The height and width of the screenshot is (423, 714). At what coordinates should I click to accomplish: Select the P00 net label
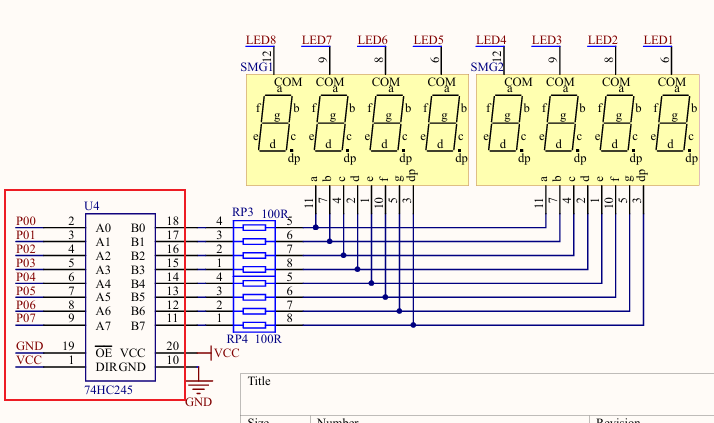pos(26,221)
